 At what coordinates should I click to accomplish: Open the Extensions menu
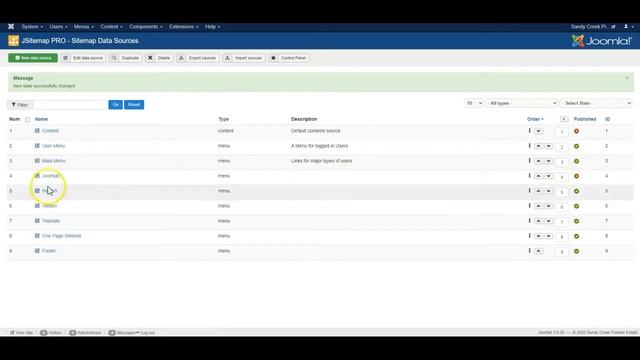click(x=184, y=27)
